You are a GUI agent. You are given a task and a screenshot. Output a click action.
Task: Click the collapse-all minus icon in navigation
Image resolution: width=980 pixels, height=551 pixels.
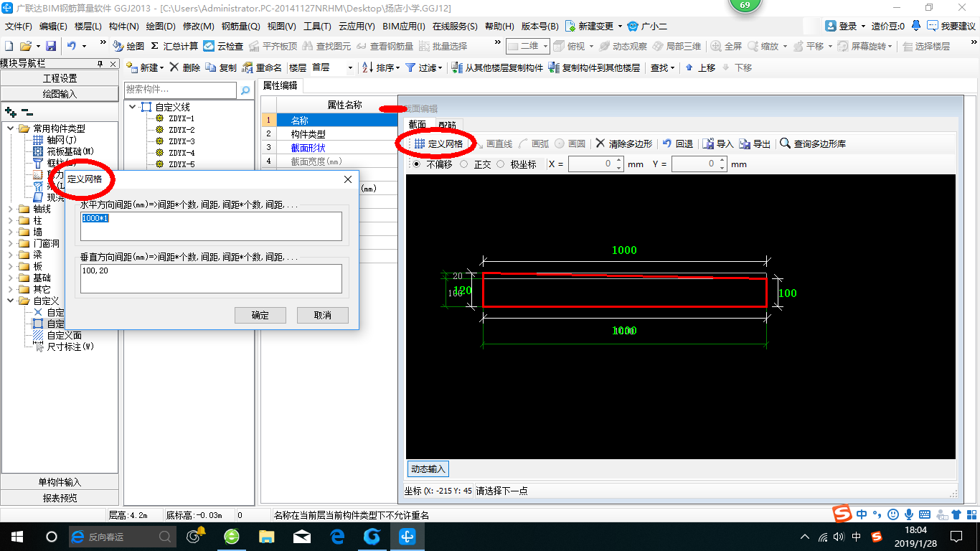tap(27, 112)
